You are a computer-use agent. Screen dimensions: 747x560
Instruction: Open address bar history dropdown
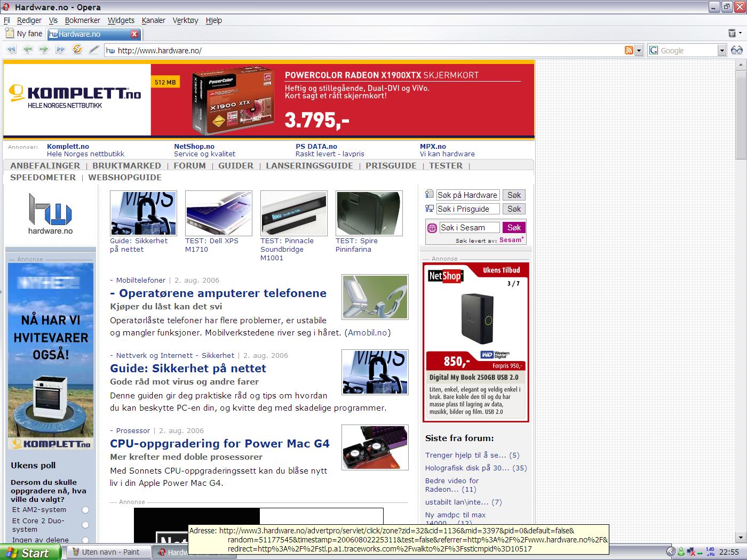click(639, 51)
